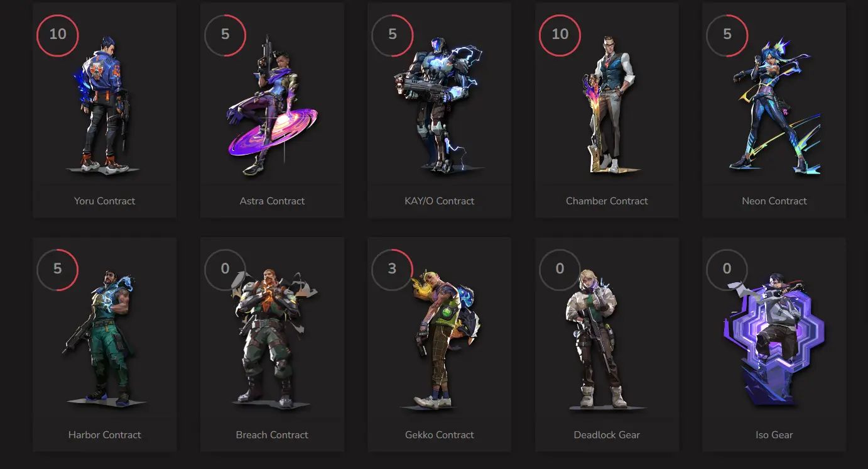Click the Yoru Contract label

(105, 201)
